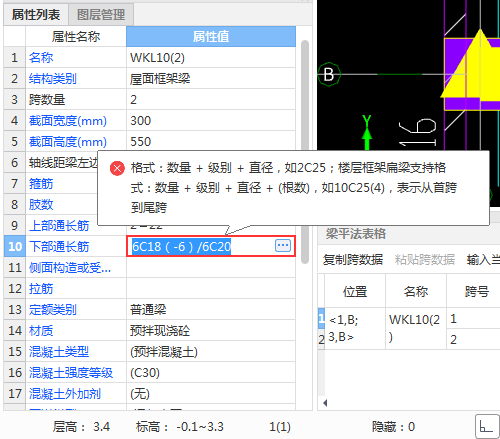The height and width of the screenshot is (439, 500).
Task: Click 粘贴跨数据 button
Action: (x=425, y=259)
